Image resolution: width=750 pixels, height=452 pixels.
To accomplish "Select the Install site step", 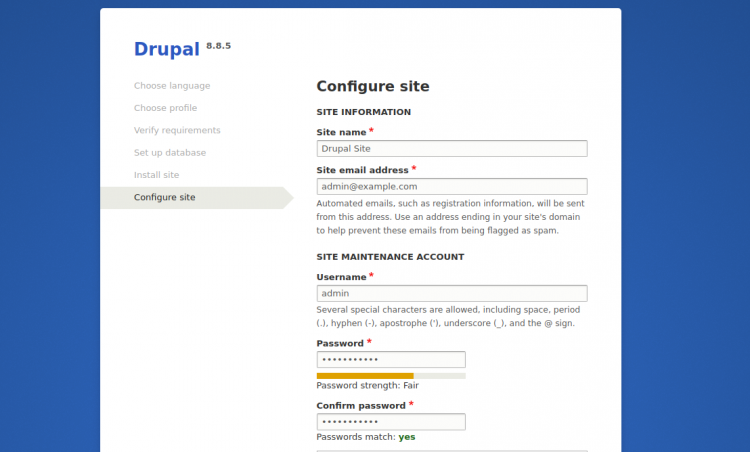I will pyautogui.click(x=156, y=175).
